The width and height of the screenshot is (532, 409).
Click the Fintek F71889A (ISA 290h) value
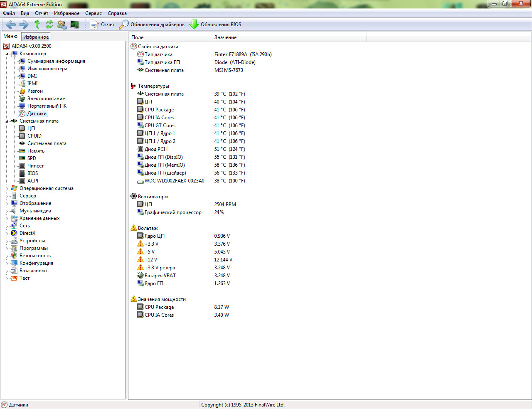[x=243, y=54]
